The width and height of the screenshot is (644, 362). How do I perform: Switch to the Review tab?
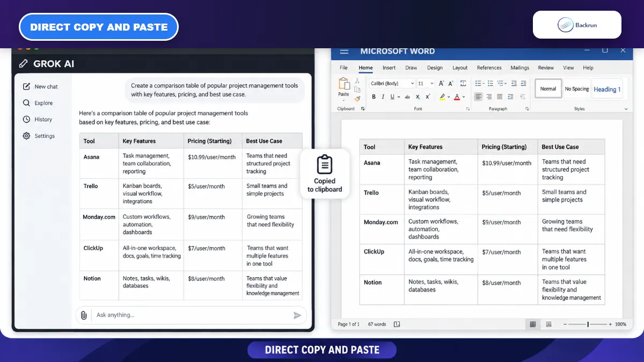tap(546, 68)
